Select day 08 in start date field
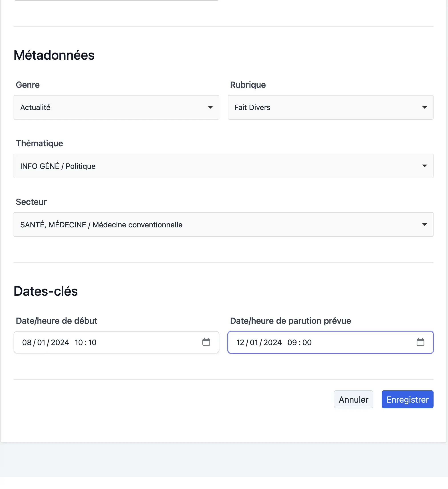Screen dimensions: 448x489 click(27, 342)
